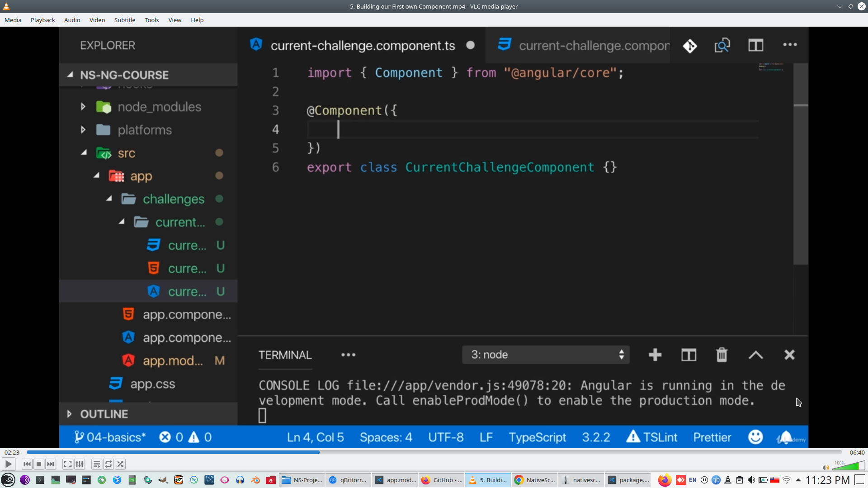Toggle loop playback mode
Screen dimensions: 868x488
point(108,464)
